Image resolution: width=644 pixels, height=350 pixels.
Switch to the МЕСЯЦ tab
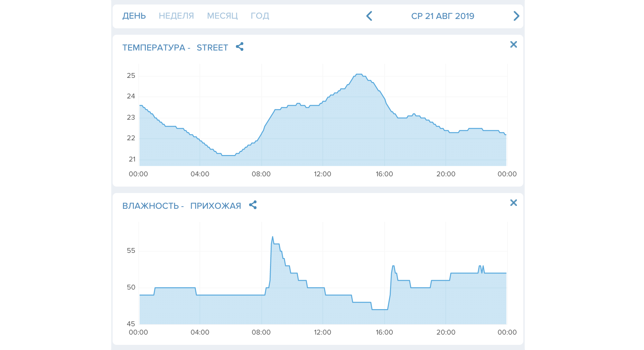[x=222, y=16]
